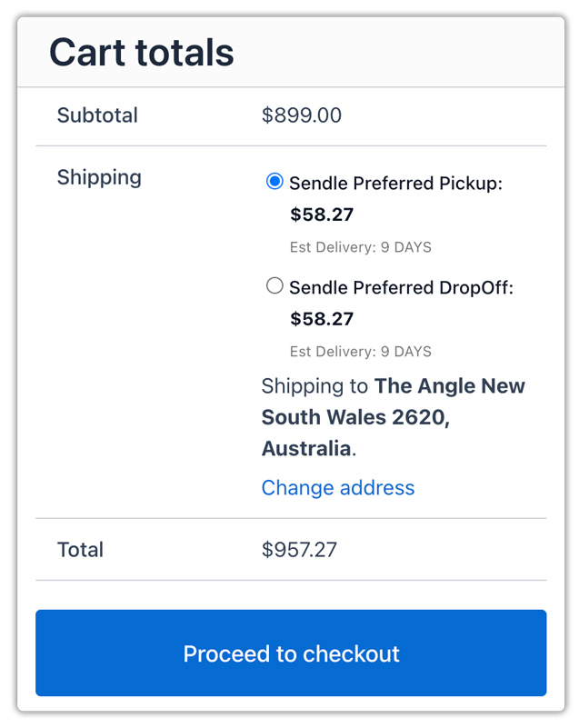Click the Shipping row label
This screenshot has width=579, height=728.
point(99,177)
